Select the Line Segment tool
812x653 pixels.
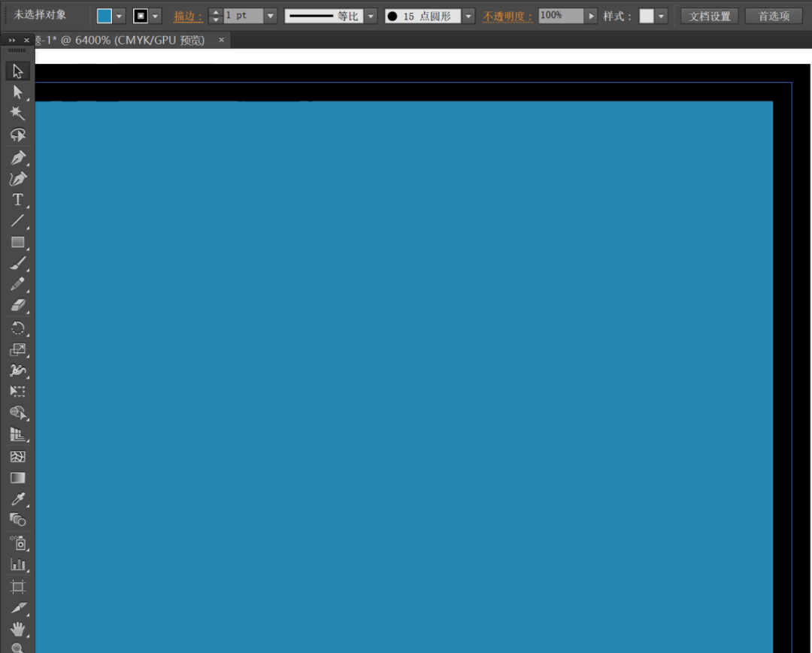pyautogui.click(x=17, y=221)
